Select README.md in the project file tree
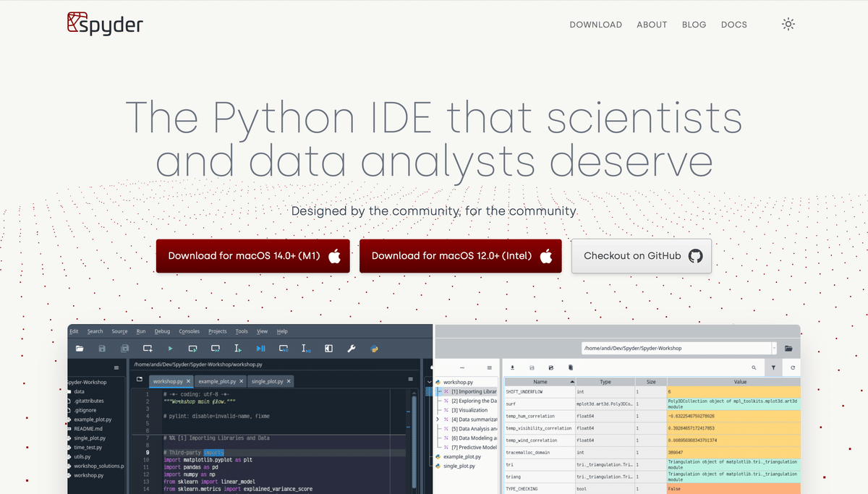 click(x=88, y=428)
